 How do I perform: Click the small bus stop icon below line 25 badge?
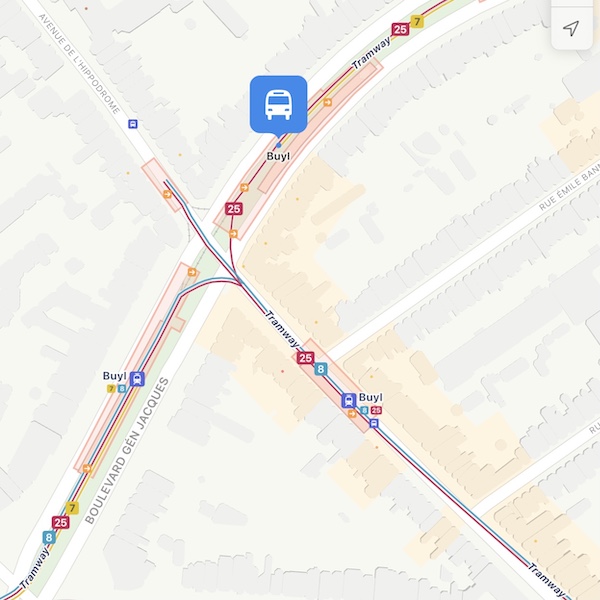374,423
